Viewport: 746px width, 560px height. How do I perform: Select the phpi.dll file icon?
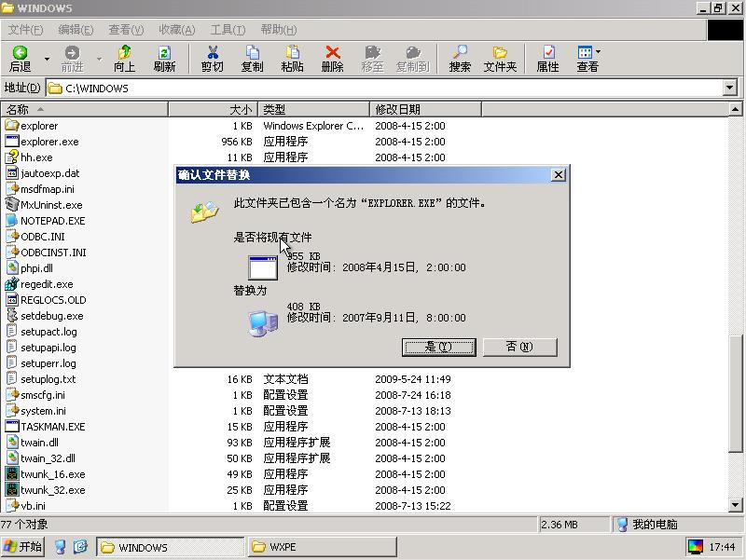[12, 268]
